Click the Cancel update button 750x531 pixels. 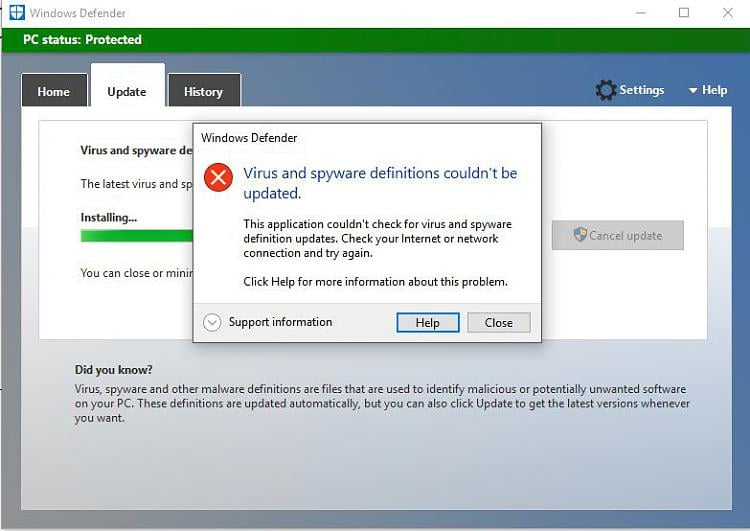tap(618, 235)
